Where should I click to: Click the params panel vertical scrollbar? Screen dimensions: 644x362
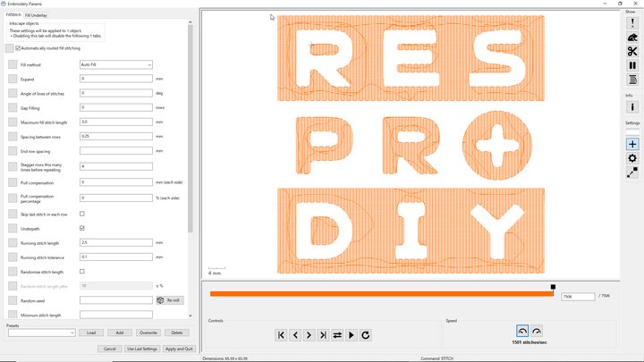[191, 130]
